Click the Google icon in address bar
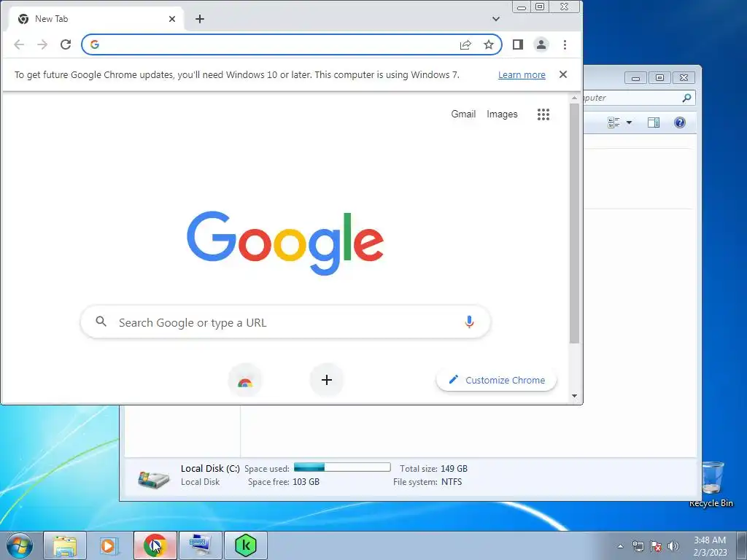The width and height of the screenshot is (747, 560). tap(95, 44)
